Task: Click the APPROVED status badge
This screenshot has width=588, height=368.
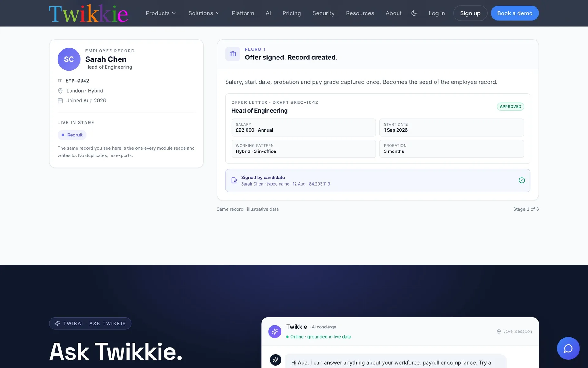Action: [x=510, y=107]
